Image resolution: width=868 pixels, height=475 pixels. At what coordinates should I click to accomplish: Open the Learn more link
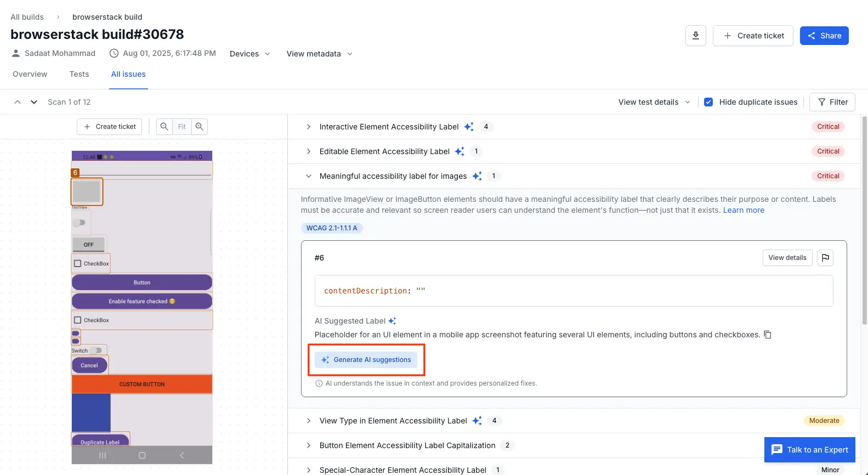click(743, 210)
